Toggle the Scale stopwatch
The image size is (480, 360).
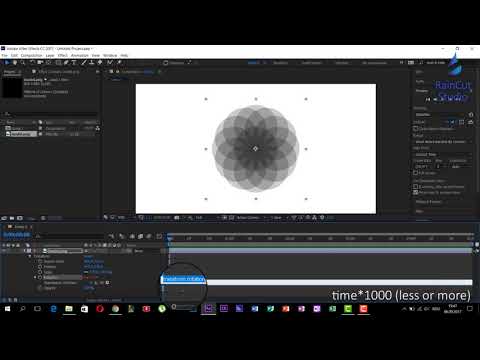[40, 272]
